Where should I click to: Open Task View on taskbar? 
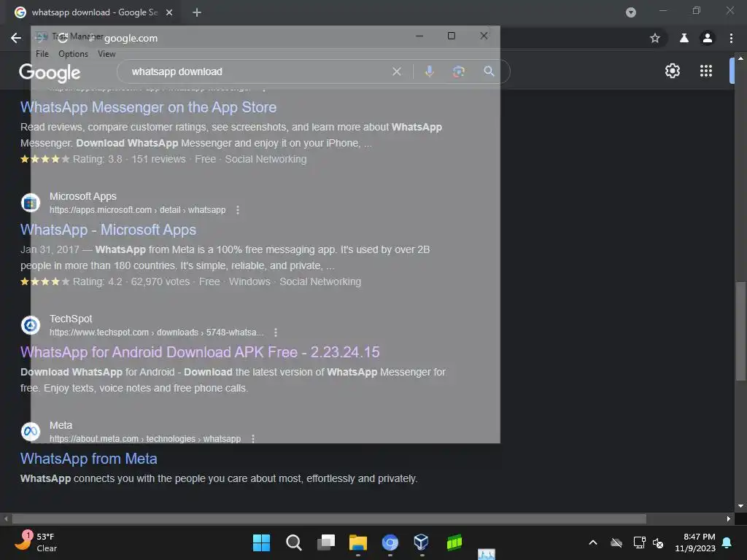tap(326, 542)
